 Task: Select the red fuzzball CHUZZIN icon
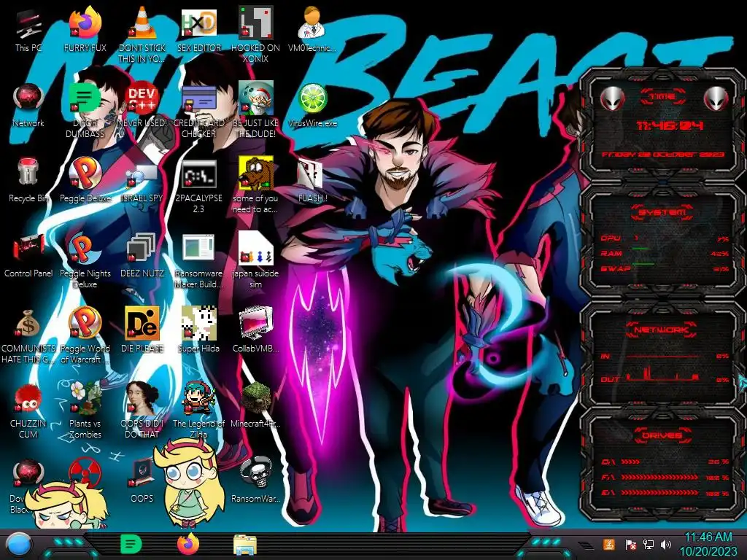[x=28, y=411]
